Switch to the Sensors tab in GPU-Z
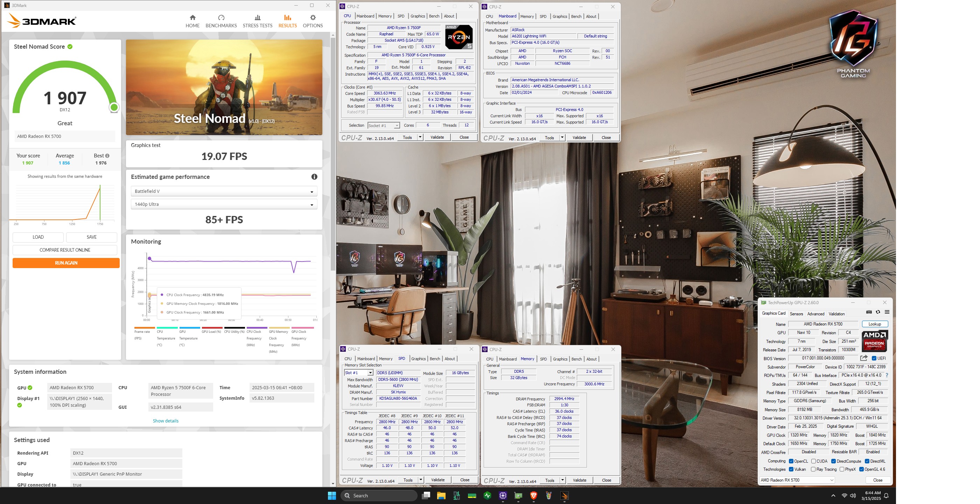The image size is (980, 504). (796, 314)
